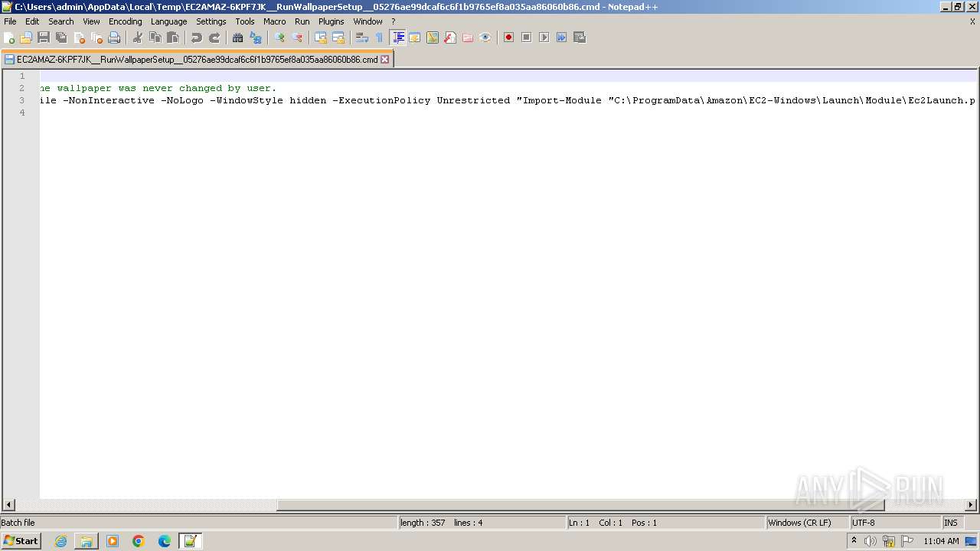Open the Tools menu
The height and width of the screenshot is (551, 980).
(245, 21)
